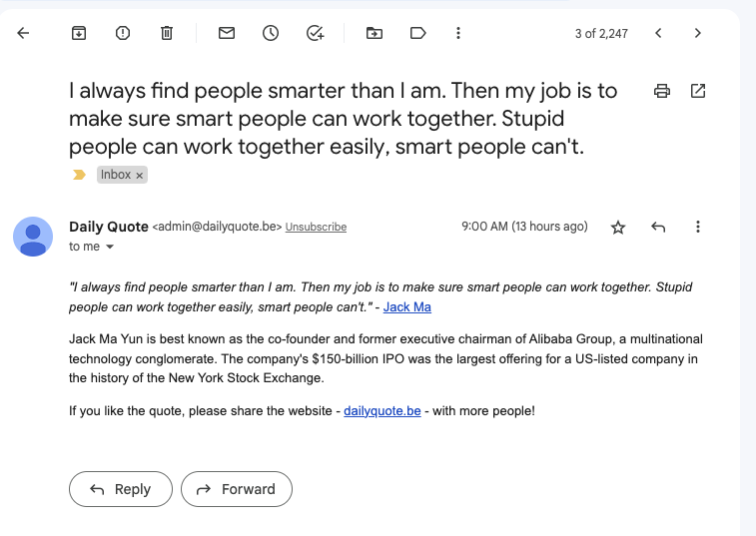Open the message's three-dot More menu
The image size is (756, 536).
pos(698,227)
